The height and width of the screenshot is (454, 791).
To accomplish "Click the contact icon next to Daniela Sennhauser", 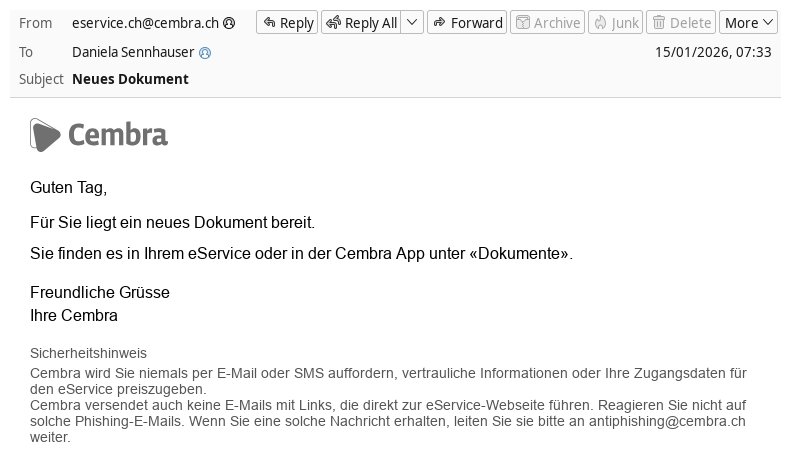I will point(205,53).
